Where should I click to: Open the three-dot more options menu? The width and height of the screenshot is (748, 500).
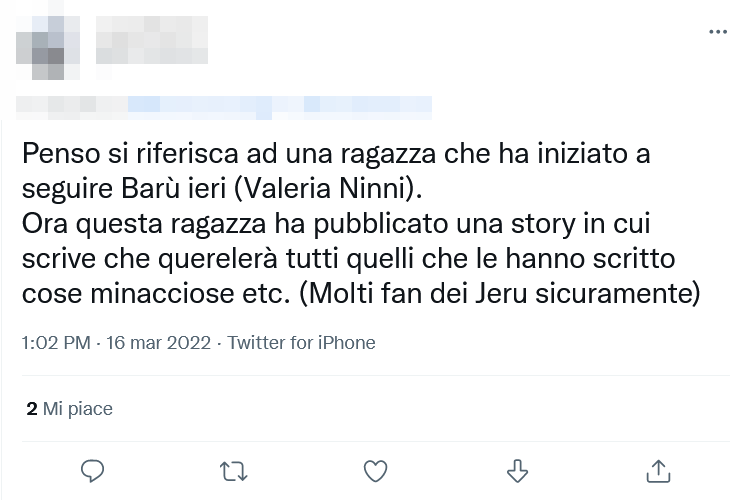(717, 32)
